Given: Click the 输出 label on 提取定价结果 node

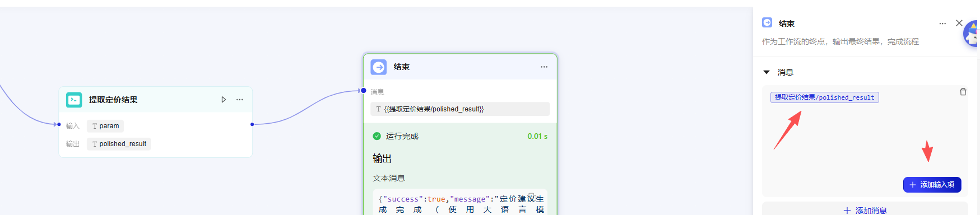Looking at the screenshot, I should [73, 144].
